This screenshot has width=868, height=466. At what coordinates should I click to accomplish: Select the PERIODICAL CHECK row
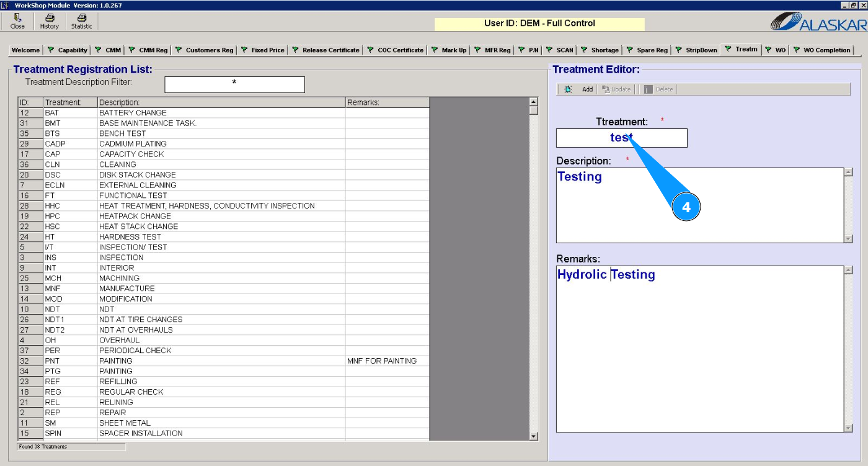(x=224, y=351)
